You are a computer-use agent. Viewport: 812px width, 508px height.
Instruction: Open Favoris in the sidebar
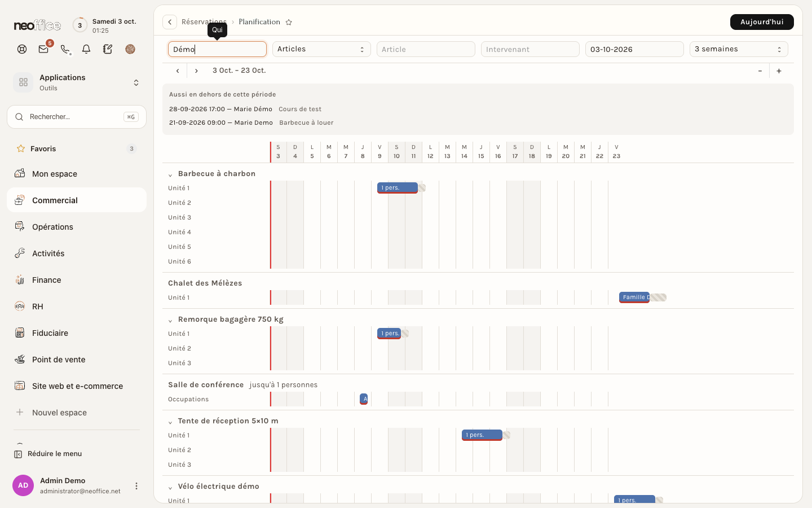click(77, 148)
